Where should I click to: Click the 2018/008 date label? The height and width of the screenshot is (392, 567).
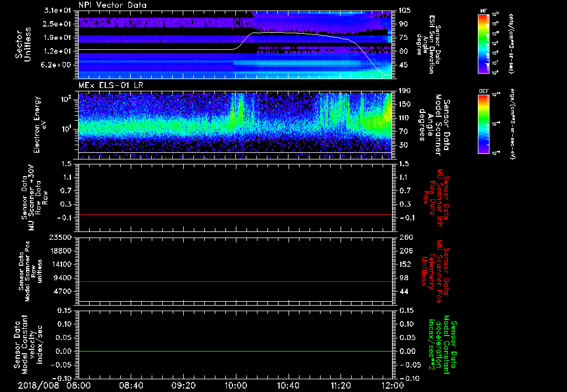coord(40,384)
